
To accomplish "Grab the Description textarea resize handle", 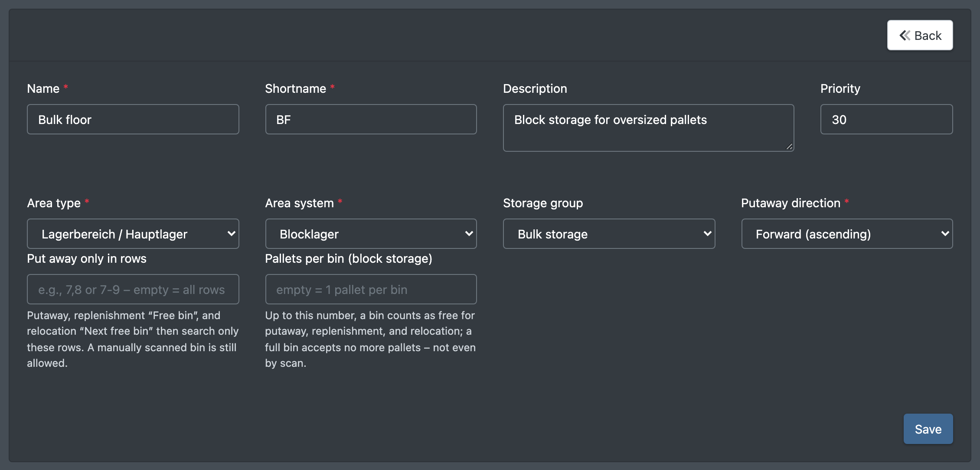I will 789,147.
